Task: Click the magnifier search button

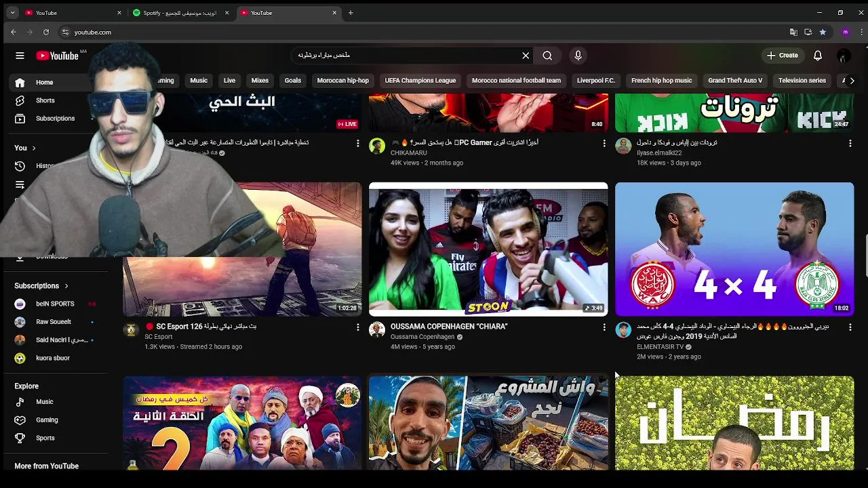Action: (x=547, y=56)
